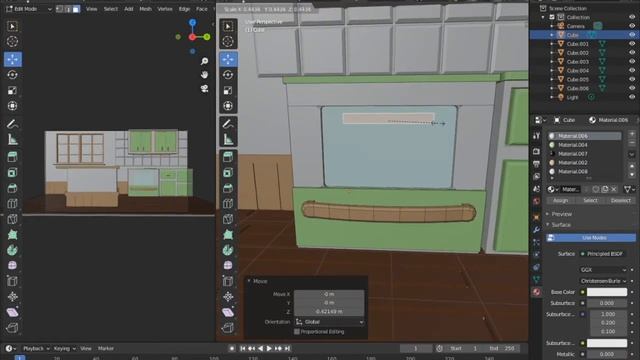Image resolution: width=640 pixels, height=360 pixels.
Task: Open Vertex menu in viewport header
Action: click(x=165, y=9)
